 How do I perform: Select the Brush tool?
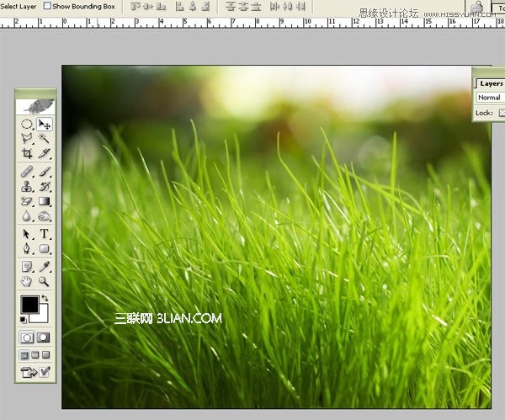click(45, 172)
